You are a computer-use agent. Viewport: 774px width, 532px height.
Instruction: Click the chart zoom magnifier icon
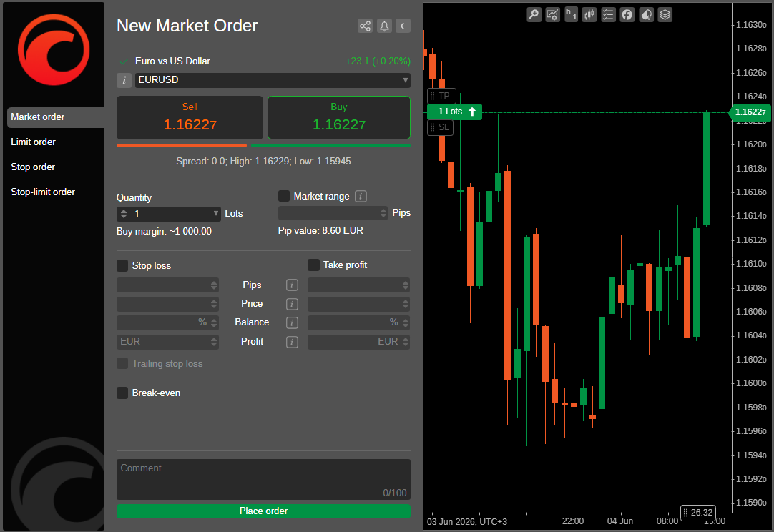pos(534,15)
